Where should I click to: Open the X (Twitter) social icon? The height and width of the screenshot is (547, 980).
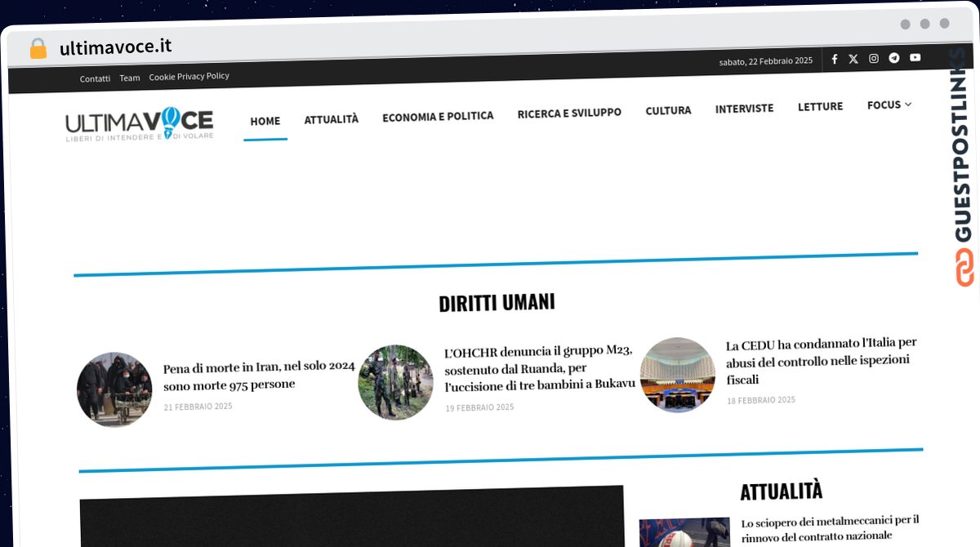[x=853, y=59]
